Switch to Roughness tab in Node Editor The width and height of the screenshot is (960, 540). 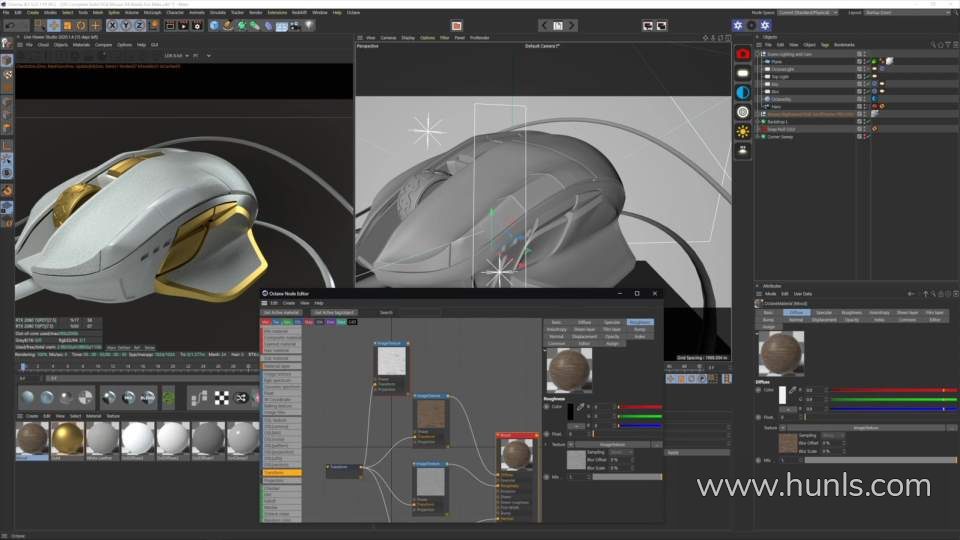tap(640, 322)
